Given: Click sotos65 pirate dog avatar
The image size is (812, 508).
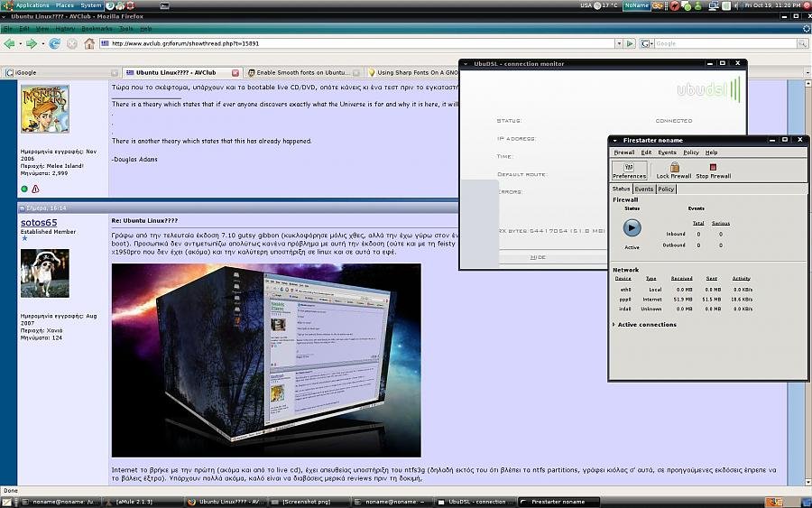Looking at the screenshot, I should [44, 273].
